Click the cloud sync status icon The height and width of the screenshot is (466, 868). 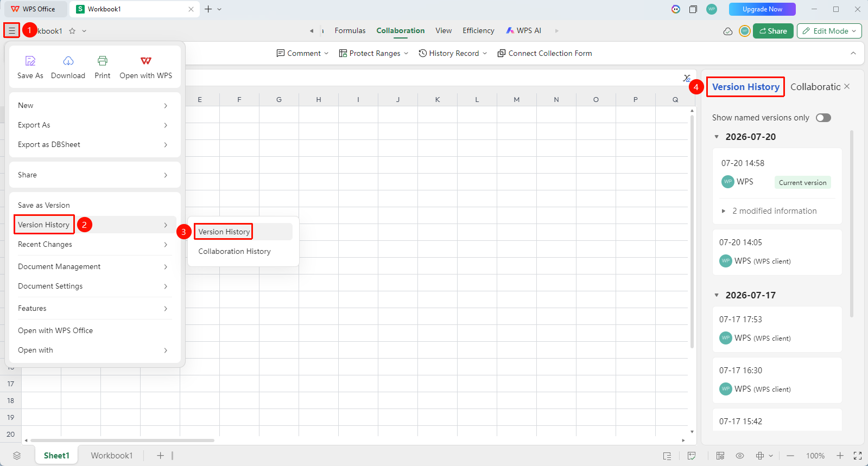pos(728,31)
